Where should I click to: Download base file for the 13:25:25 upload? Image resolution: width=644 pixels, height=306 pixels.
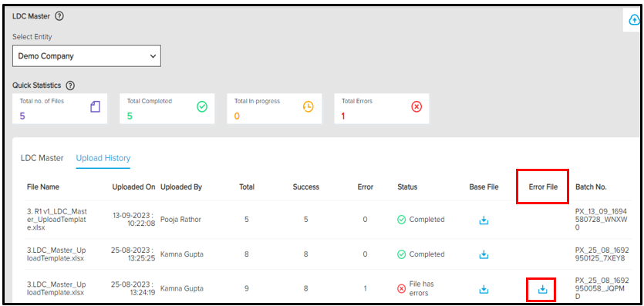484,254
